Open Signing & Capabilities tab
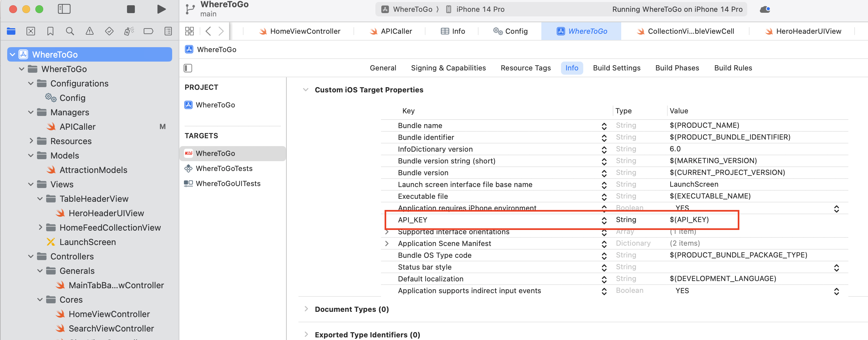This screenshot has width=868, height=340. click(x=448, y=68)
